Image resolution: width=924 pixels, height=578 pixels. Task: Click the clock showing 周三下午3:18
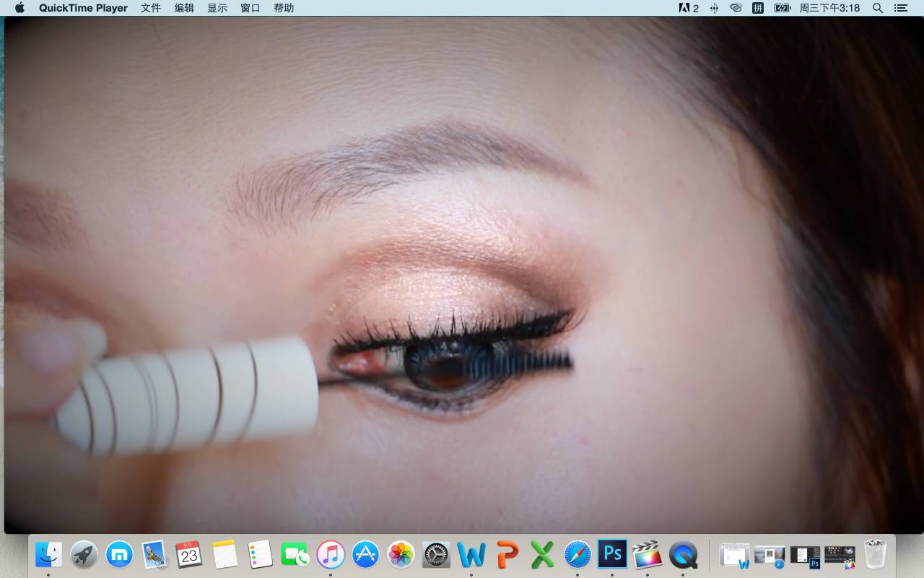829,8
